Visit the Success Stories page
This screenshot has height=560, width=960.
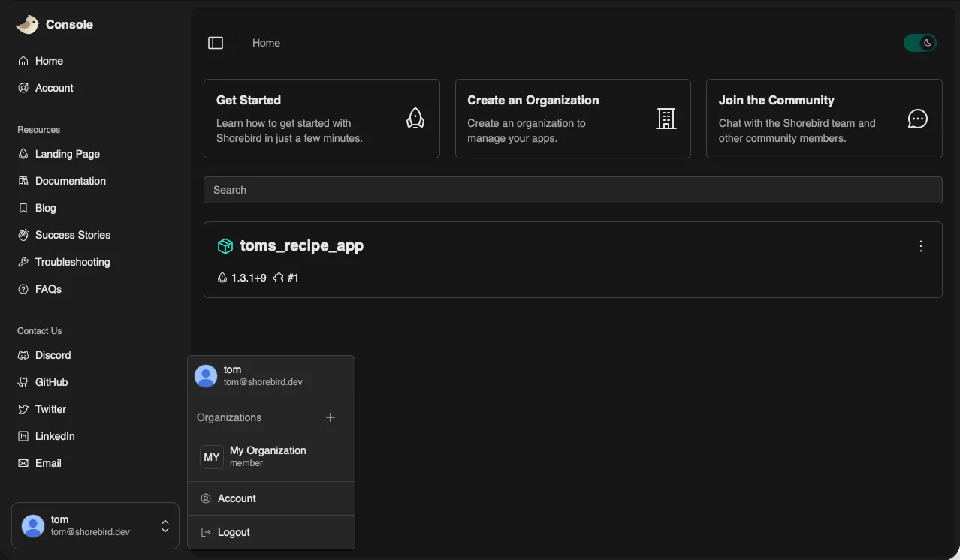[x=71, y=235]
